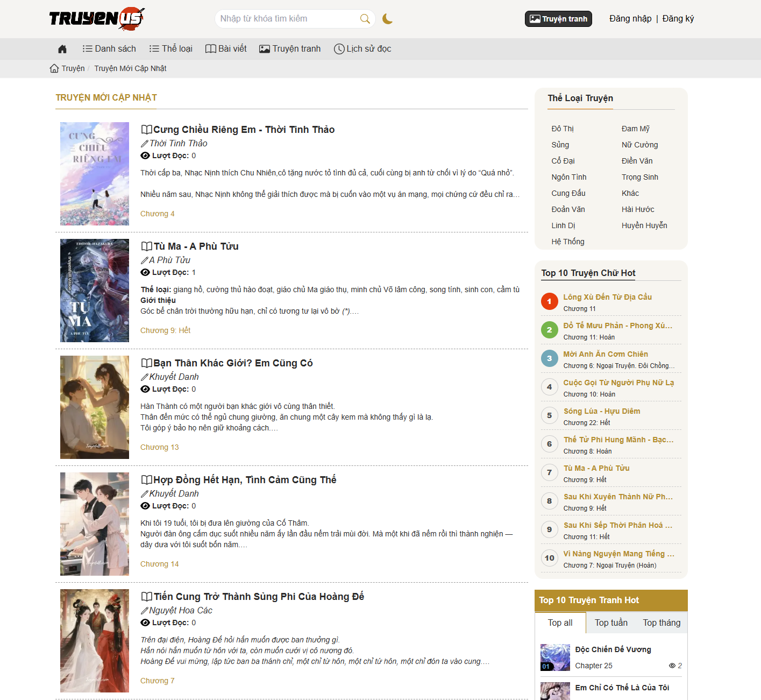
Task: Click rank 3 blue badge icon
Action: coord(549,359)
